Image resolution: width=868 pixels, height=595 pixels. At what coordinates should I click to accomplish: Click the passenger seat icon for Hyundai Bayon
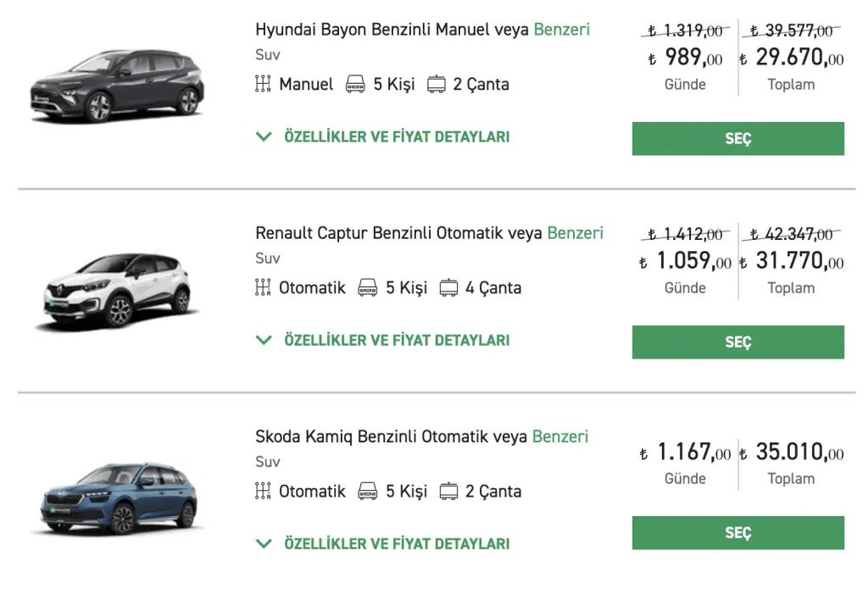point(356,84)
